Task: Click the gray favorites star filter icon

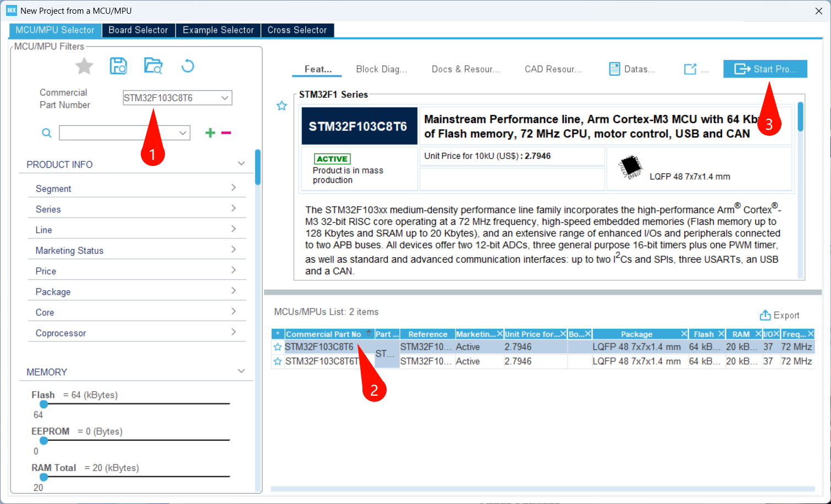Action: (84, 67)
